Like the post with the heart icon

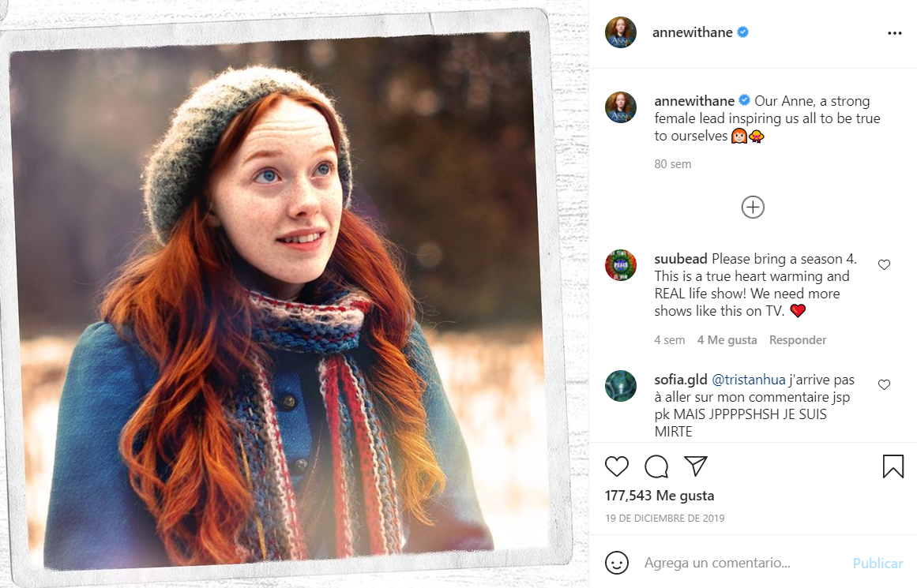[617, 466]
